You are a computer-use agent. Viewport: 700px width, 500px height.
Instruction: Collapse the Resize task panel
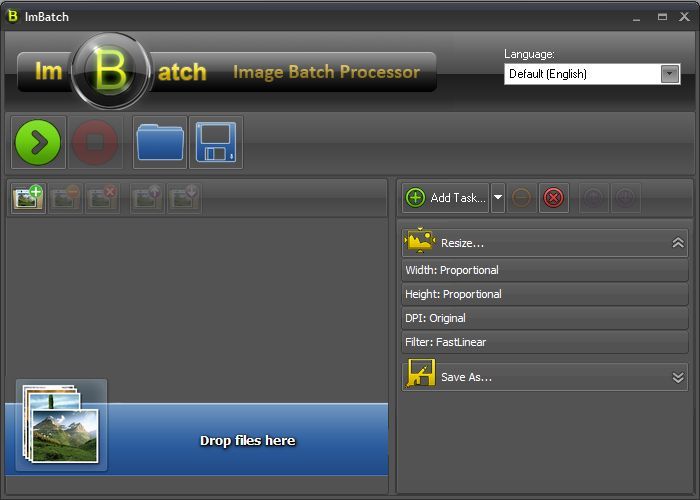point(677,243)
